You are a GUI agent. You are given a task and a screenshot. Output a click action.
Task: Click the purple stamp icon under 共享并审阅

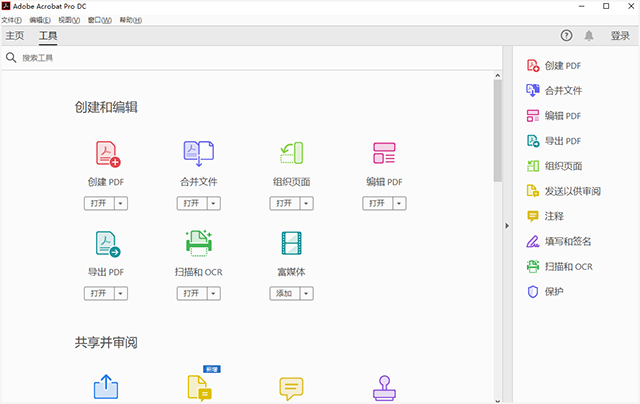384,388
